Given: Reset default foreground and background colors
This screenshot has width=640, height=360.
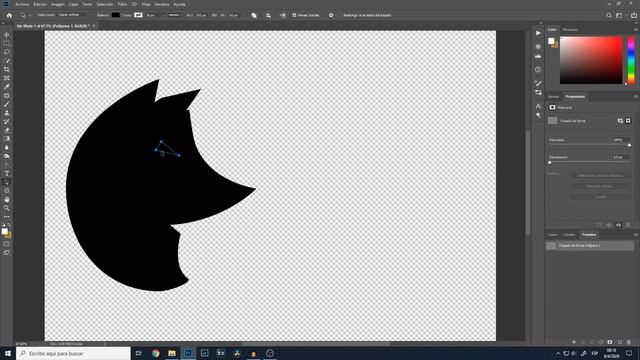Looking at the screenshot, I should click(x=4, y=224).
